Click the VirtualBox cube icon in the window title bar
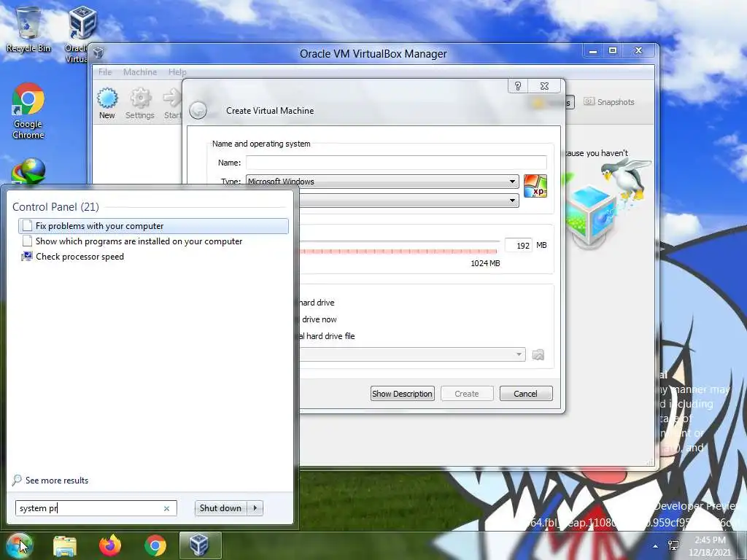 coord(98,52)
